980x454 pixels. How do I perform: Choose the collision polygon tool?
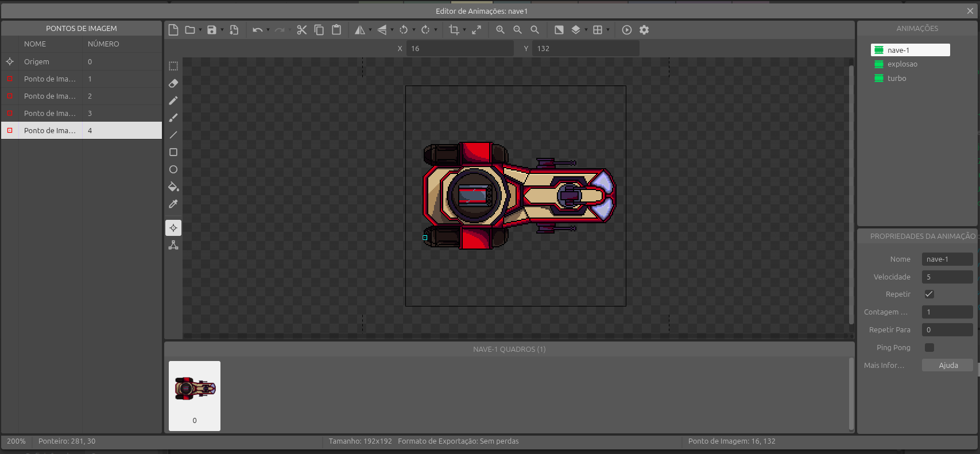pyautogui.click(x=173, y=245)
